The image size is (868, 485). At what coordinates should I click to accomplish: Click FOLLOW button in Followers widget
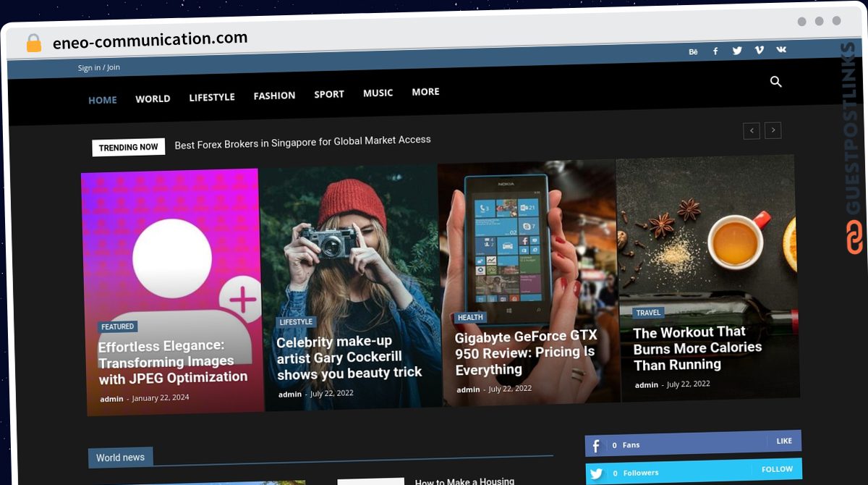(777, 469)
